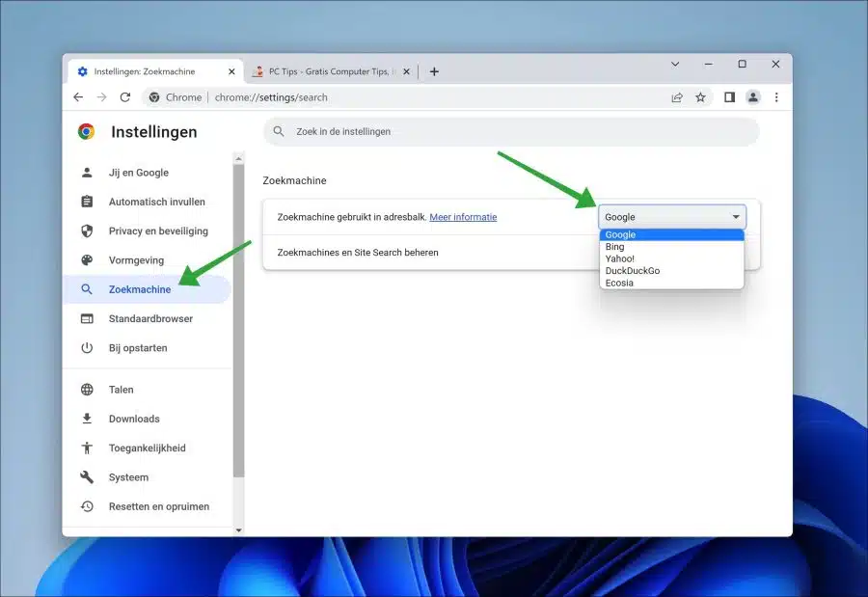868x597 pixels.
Task: Open Chrome three-dot menu
Action: coord(776,97)
